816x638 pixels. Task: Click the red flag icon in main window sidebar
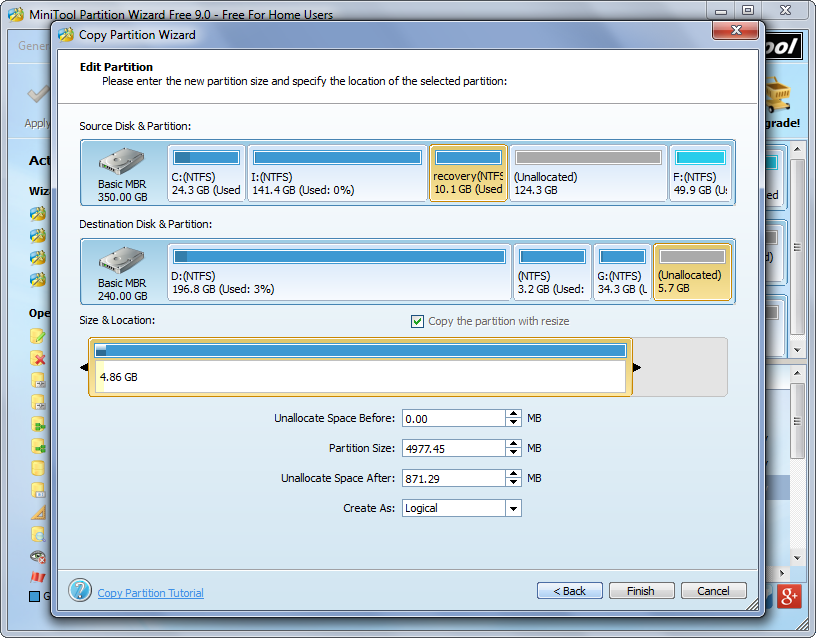click(x=37, y=577)
